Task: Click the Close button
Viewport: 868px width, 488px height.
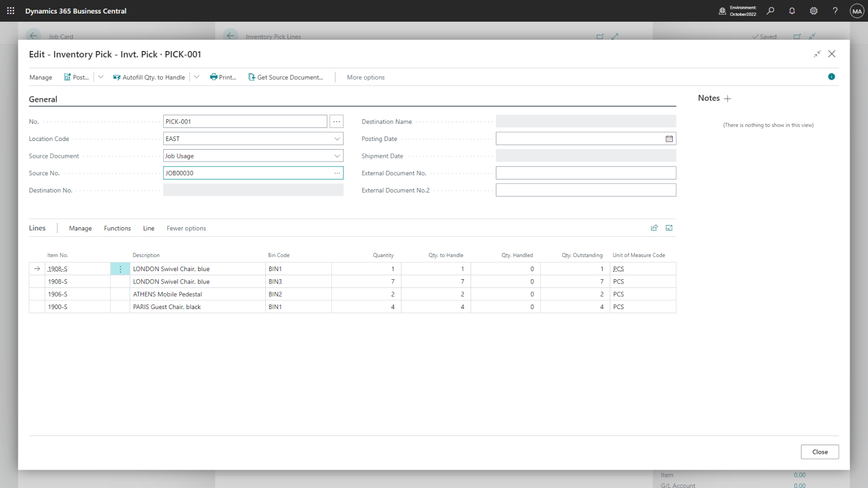Action: tap(820, 452)
